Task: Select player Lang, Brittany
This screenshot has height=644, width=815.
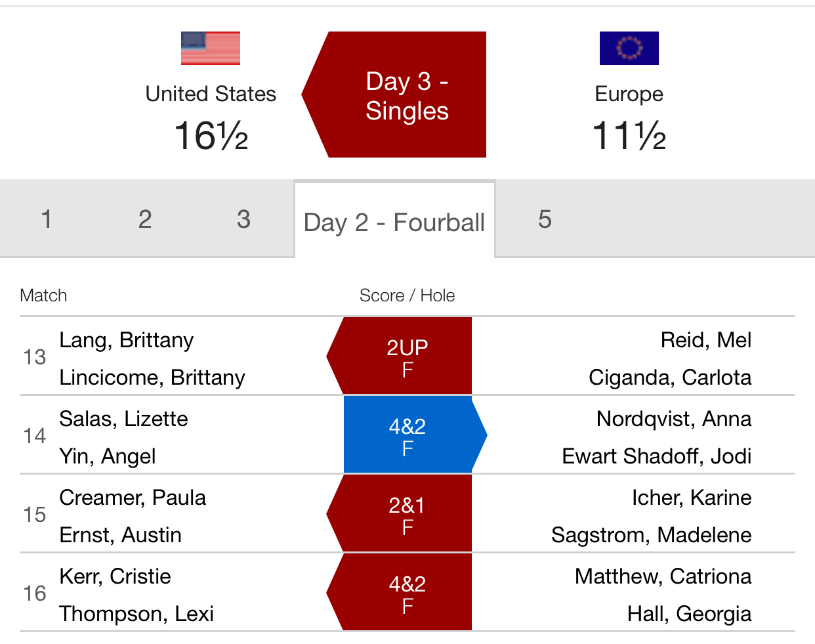Action: coord(127,340)
